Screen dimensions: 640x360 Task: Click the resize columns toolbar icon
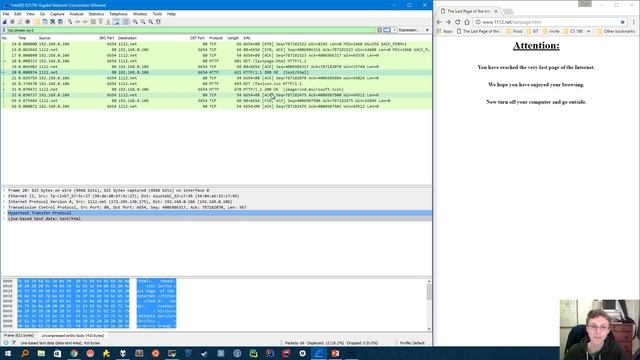[158, 22]
